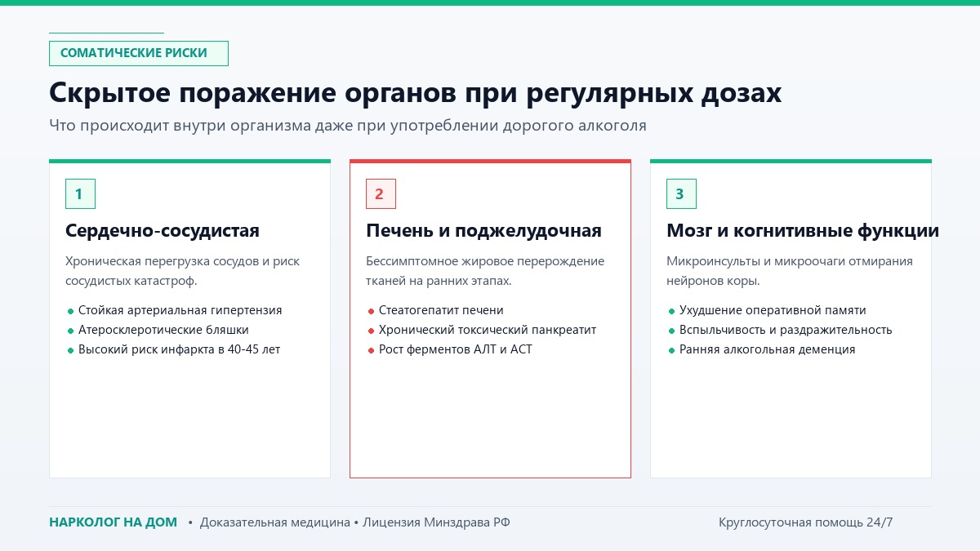The width and height of the screenshot is (980, 551).
Task: Click description 'Бессимптомное жировое перерождение'
Action: tap(485, 261)
